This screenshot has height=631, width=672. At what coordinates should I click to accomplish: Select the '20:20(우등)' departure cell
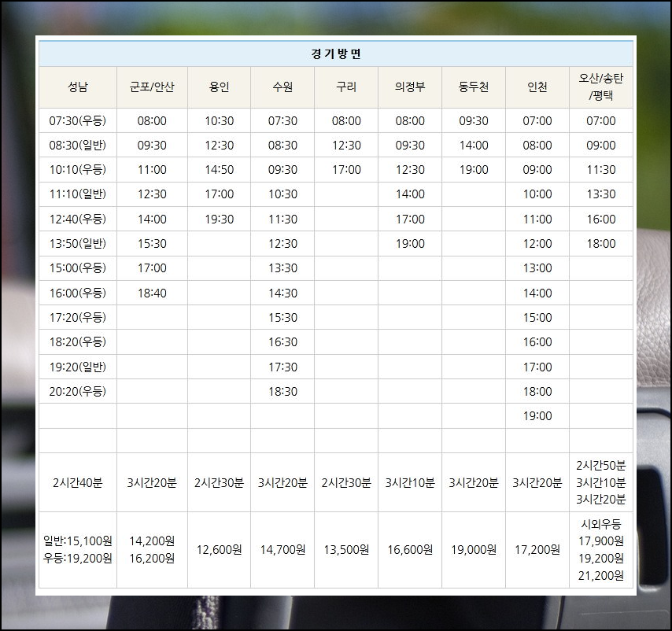78,391
